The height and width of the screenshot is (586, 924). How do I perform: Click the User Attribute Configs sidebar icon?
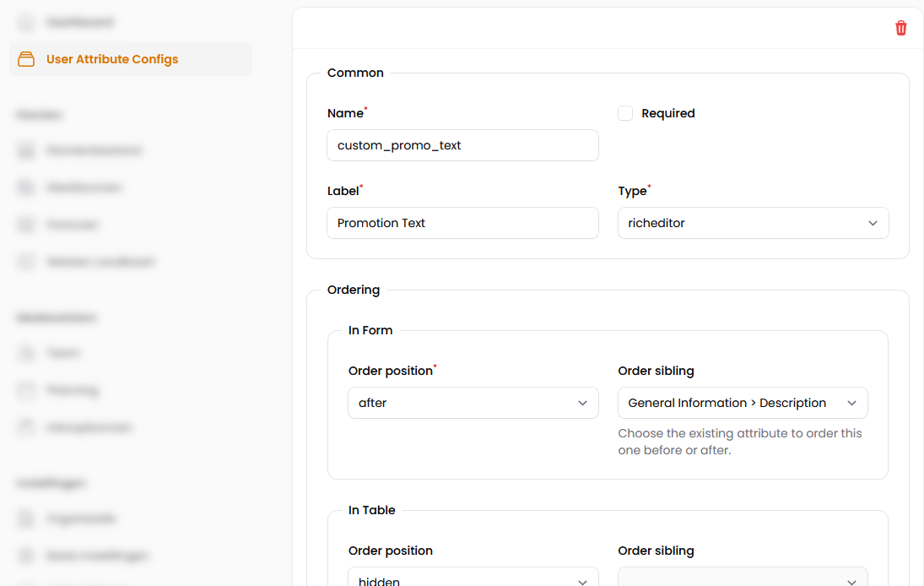pyautogui.click(x=26, y=59)
